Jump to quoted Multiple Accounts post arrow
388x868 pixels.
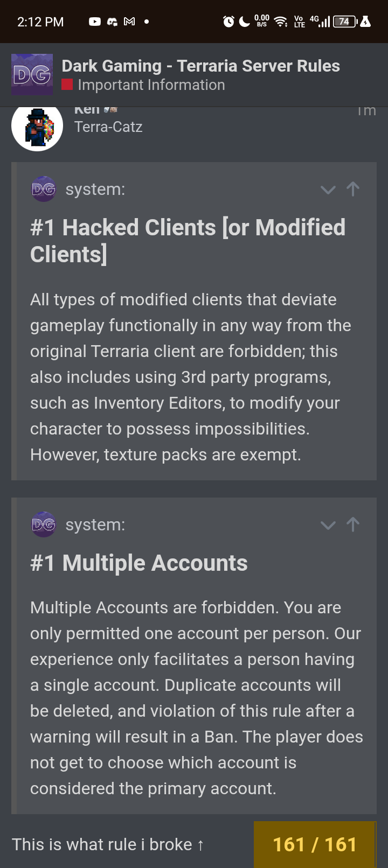[x=353, y=524]
